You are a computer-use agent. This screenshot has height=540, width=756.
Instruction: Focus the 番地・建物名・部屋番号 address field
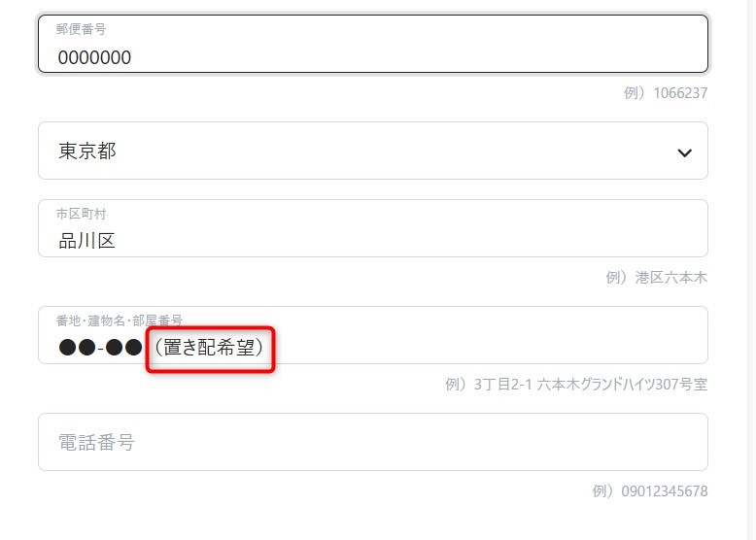pos(373,335)
